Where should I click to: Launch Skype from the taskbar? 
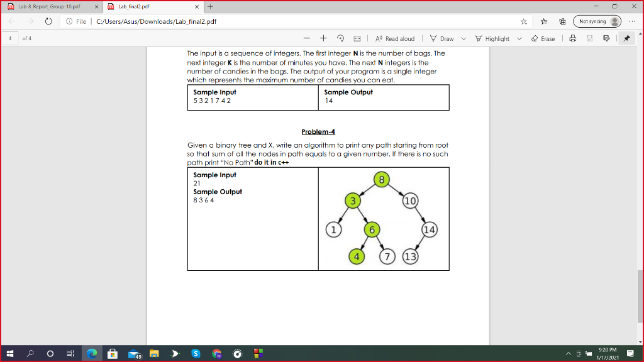coord(196,354)
